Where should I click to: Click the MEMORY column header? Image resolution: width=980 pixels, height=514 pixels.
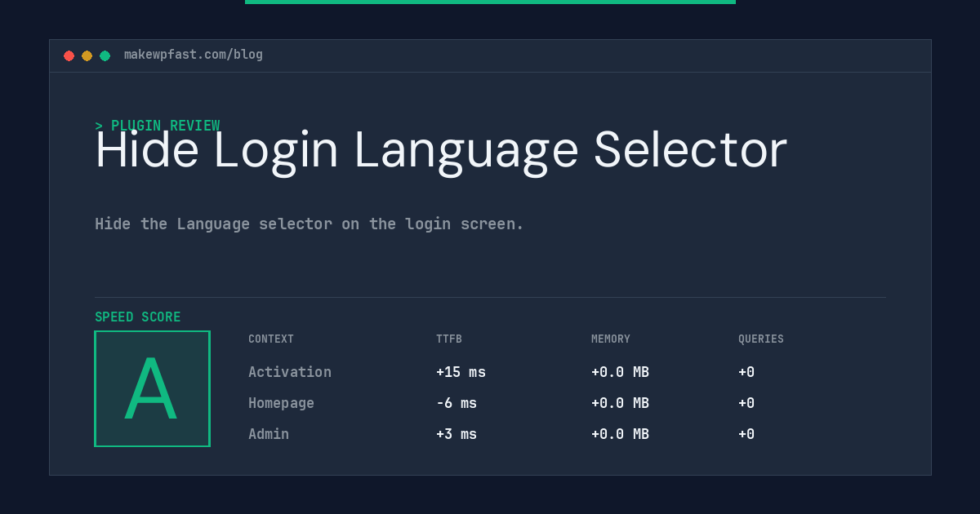(611, 339)
